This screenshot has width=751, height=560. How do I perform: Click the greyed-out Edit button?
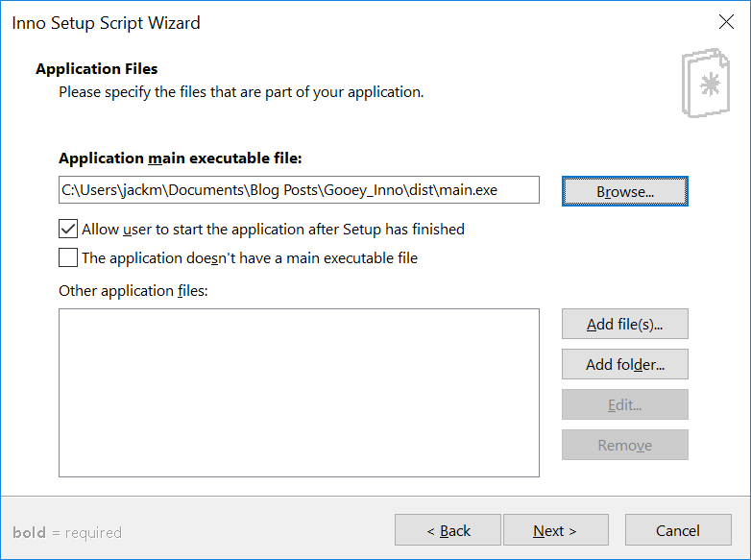(x=624, y=404)
